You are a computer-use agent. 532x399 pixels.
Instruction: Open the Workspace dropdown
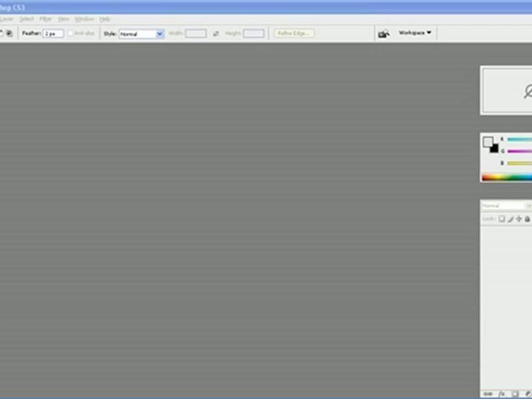pos(415,33)
